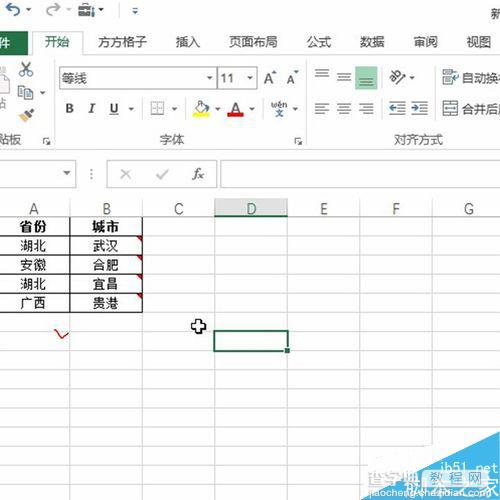Select the highlighted Bottom Align icon
This screenshot has width=500, height=500.
coord(366,78)
